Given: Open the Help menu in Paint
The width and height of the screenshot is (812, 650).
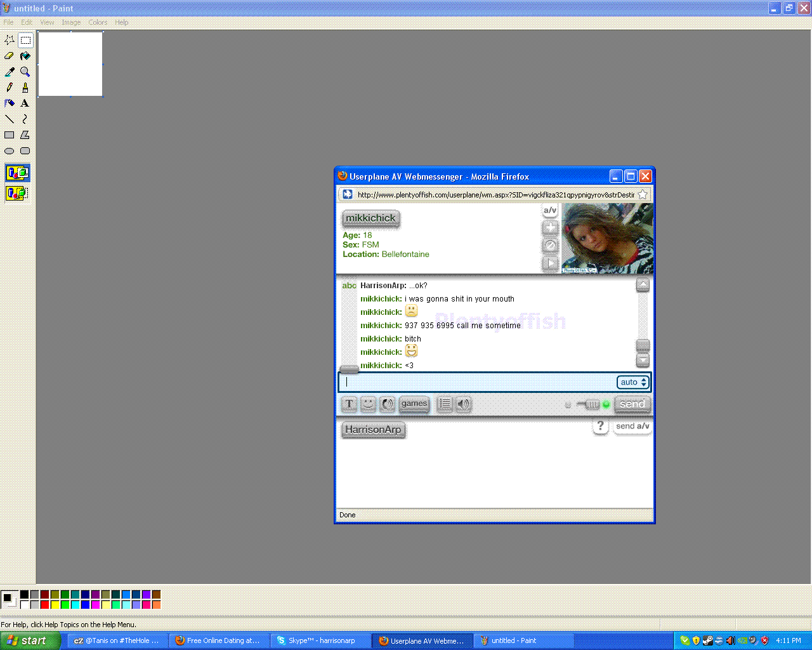Looking at the screenshot, I should tap(121, 22).
